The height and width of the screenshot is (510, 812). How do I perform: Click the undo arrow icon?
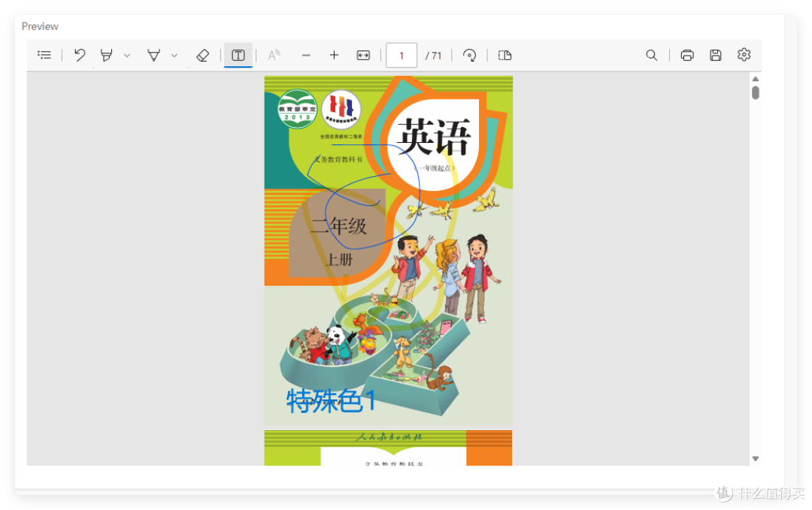pyautogui.click(x=80, y=55)
